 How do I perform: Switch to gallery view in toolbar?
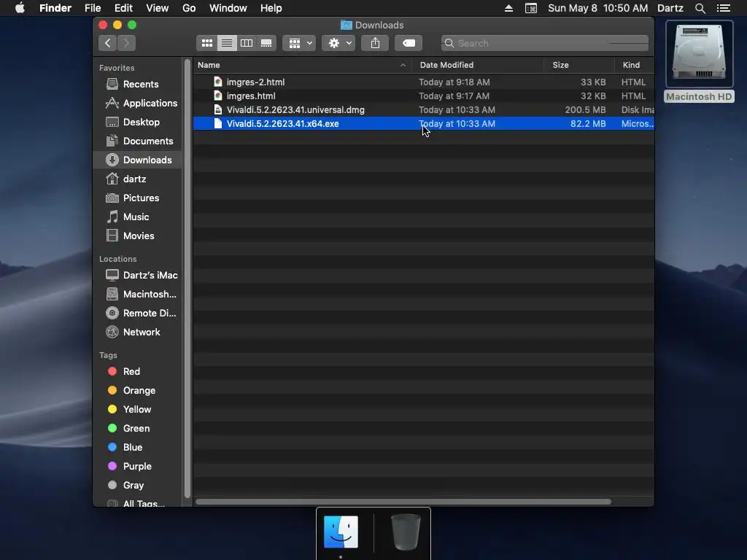pos(266,43)
